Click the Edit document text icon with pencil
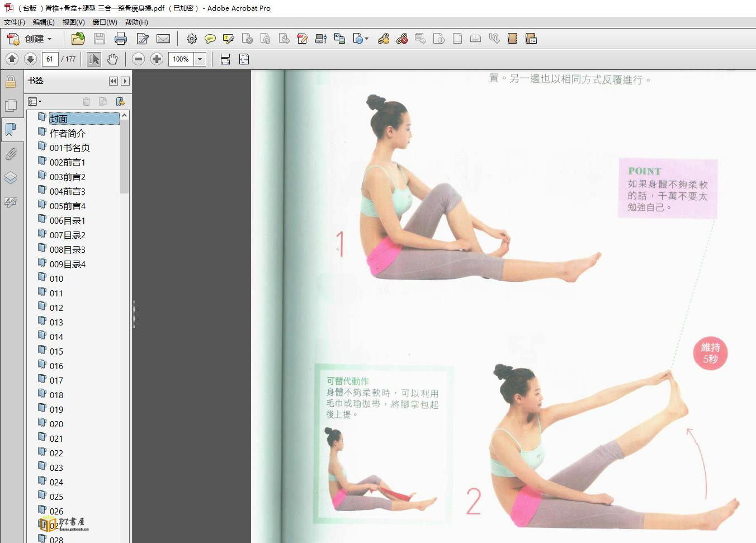This screenshot has width=756, height=543. coord(303,39)
